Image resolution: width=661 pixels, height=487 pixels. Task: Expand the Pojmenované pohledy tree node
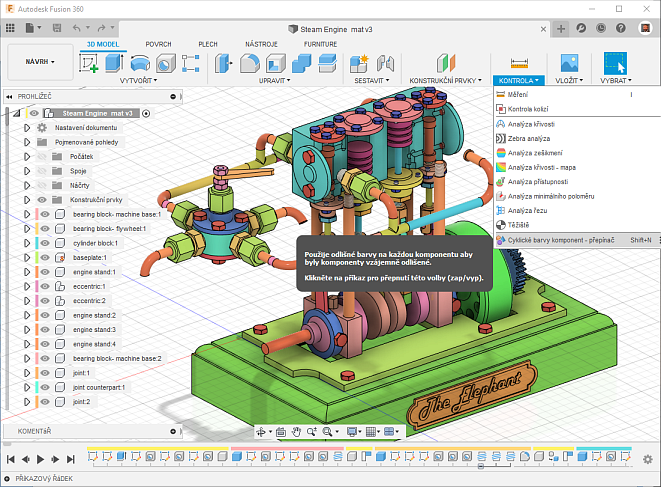click(27, 142)
